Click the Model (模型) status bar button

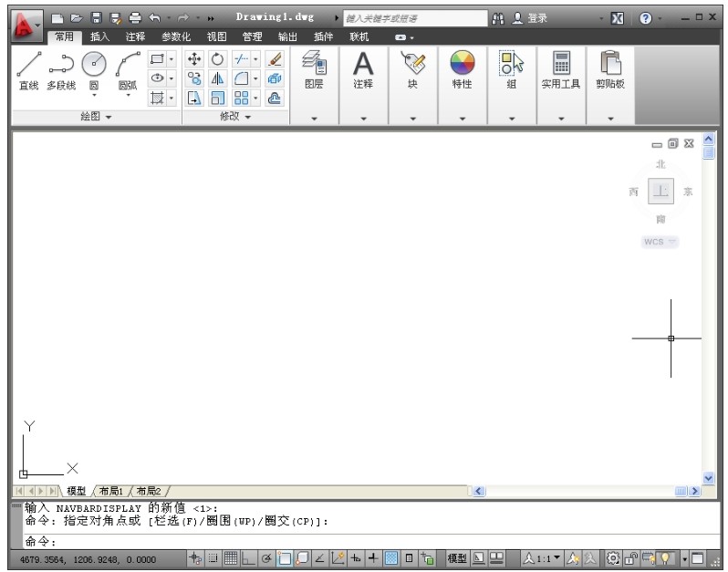(x=456, y=558)
